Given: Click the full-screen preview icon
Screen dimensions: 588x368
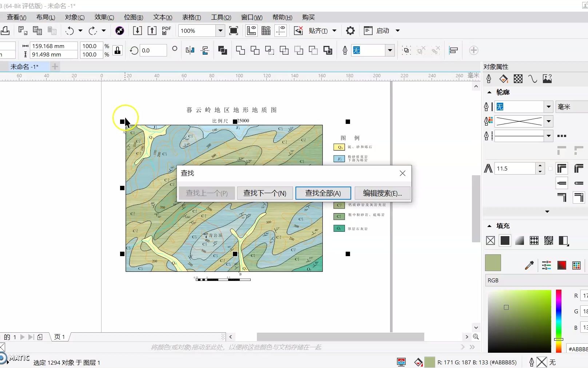Looking at the screenshot, I should (234, 31).
